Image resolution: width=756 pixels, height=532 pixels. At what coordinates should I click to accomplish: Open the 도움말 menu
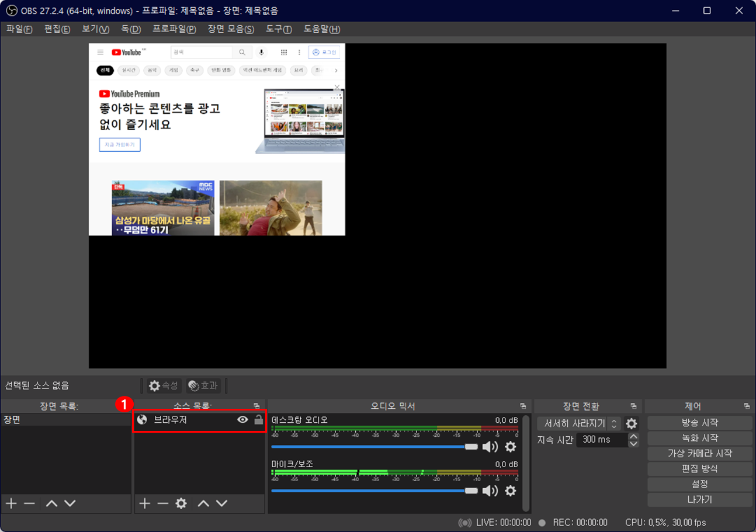tap(322, 29)
